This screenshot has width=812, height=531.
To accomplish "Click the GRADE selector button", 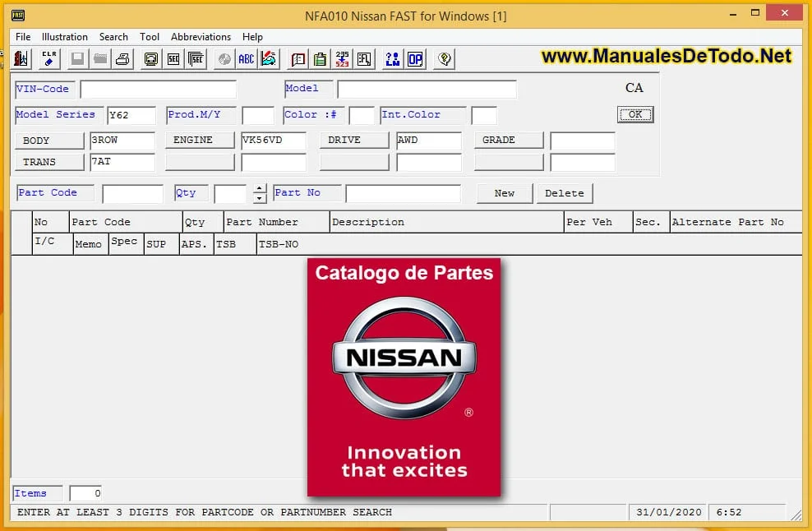I will (x=509, y=140).
